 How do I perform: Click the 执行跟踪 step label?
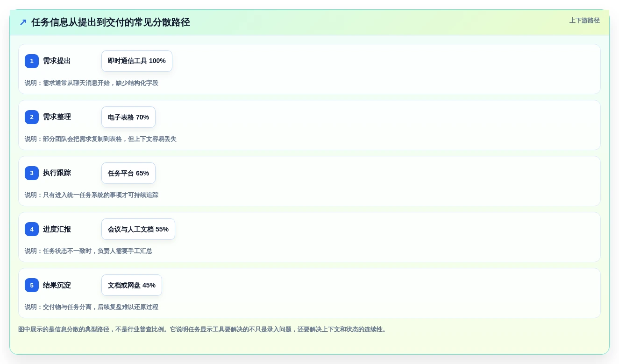57,173
